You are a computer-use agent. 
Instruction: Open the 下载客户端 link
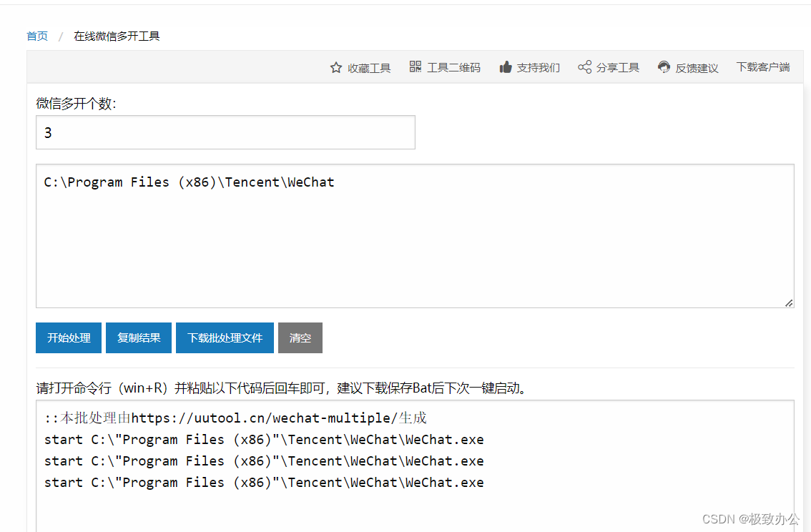point(763,67)
